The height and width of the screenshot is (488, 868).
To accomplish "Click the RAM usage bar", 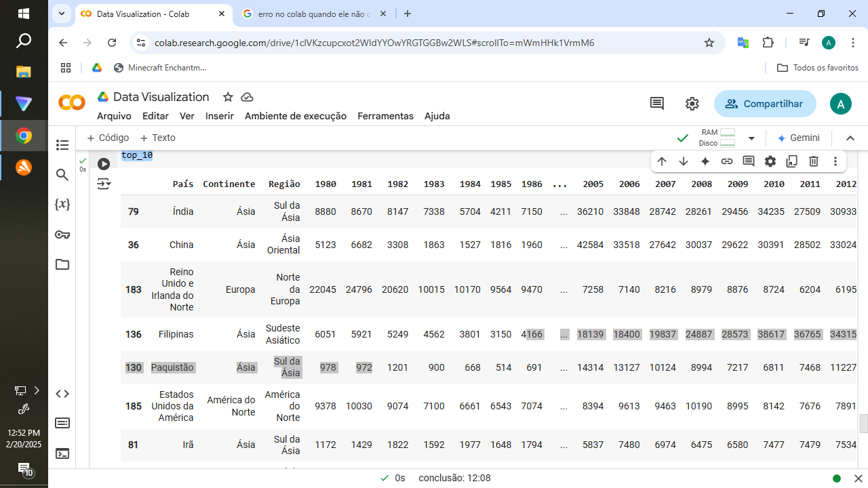I will coord(728,132).
